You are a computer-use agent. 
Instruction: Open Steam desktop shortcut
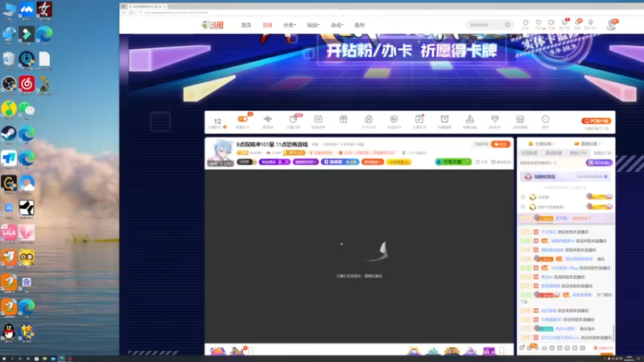pos(9,134)
